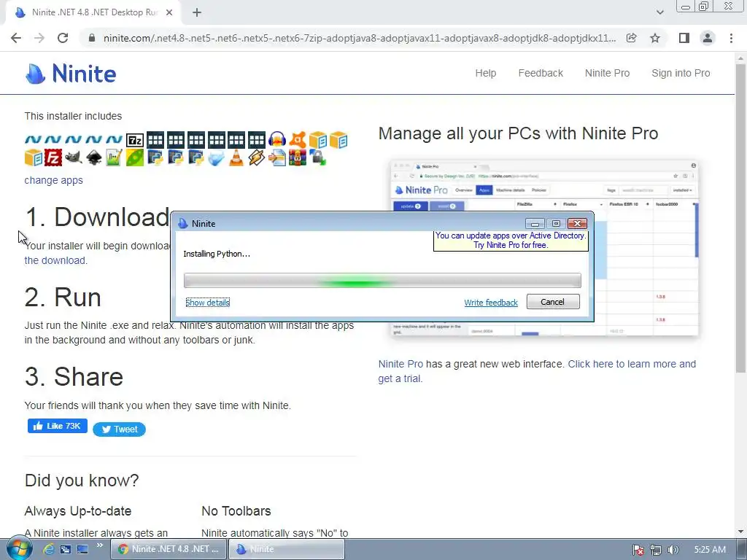747x560 pixels.
Task: Click the network tray icon
Action: pos(656,550)
